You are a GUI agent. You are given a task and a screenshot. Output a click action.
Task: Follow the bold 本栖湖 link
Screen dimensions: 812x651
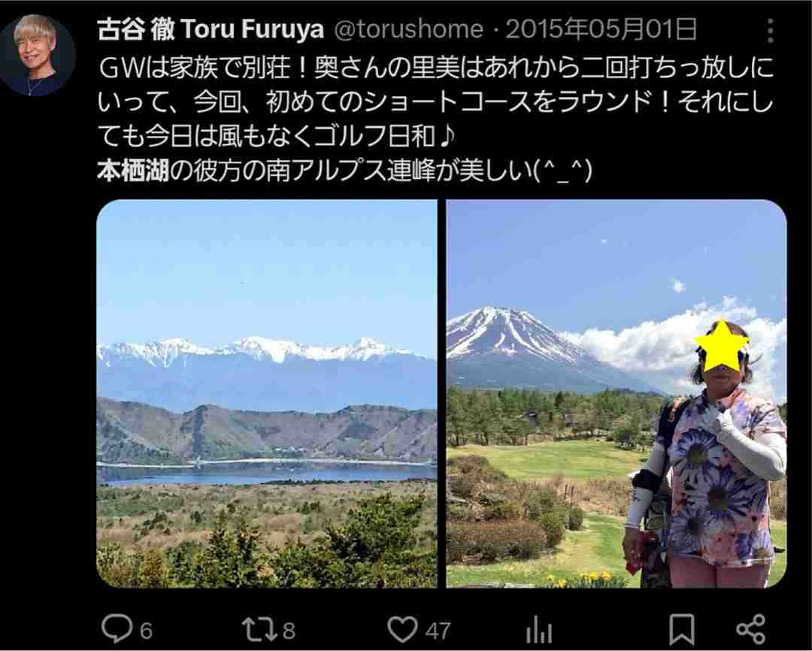(133, 171)
